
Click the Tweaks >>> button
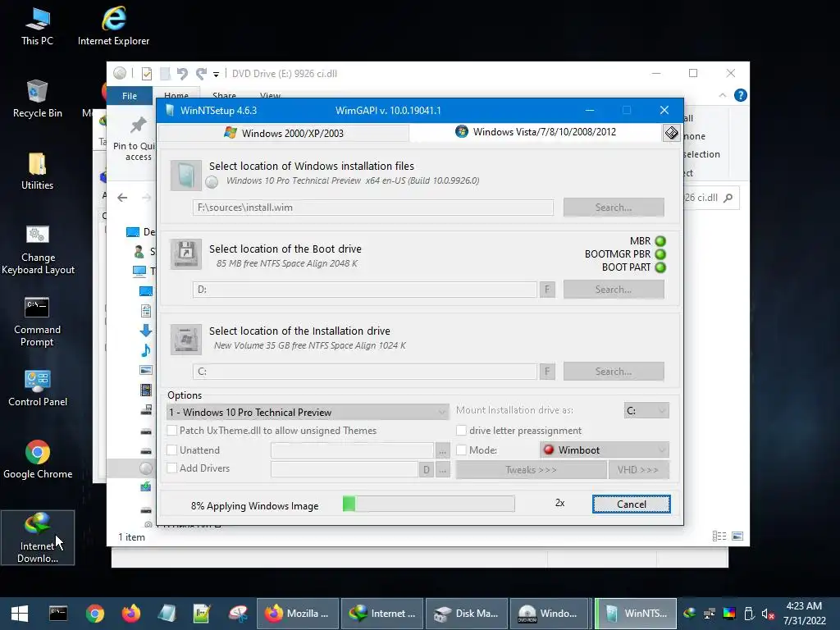tap(531, 470)
